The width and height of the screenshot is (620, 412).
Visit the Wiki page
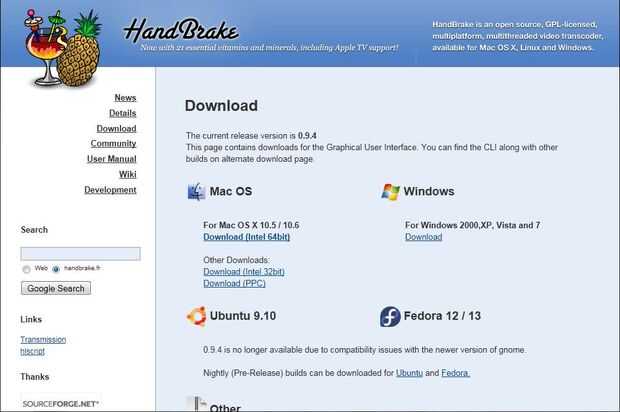pos(128,174)
